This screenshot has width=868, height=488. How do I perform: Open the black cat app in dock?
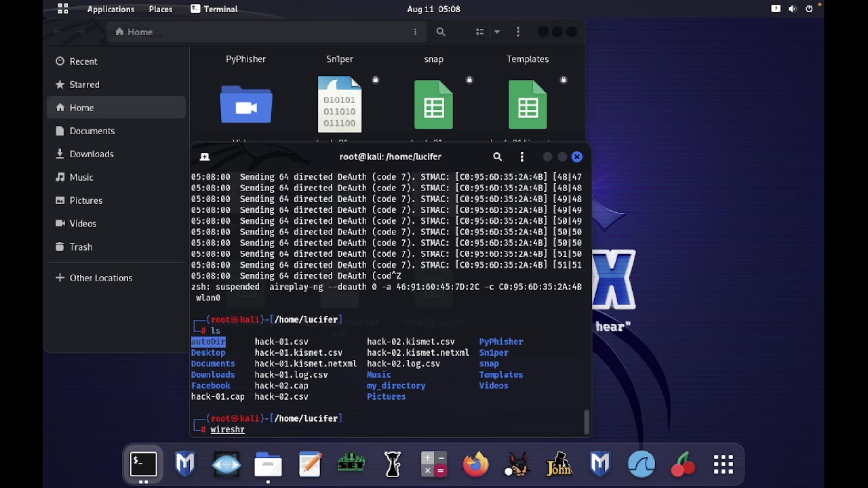pyautogui.click(x=393, y=464)
